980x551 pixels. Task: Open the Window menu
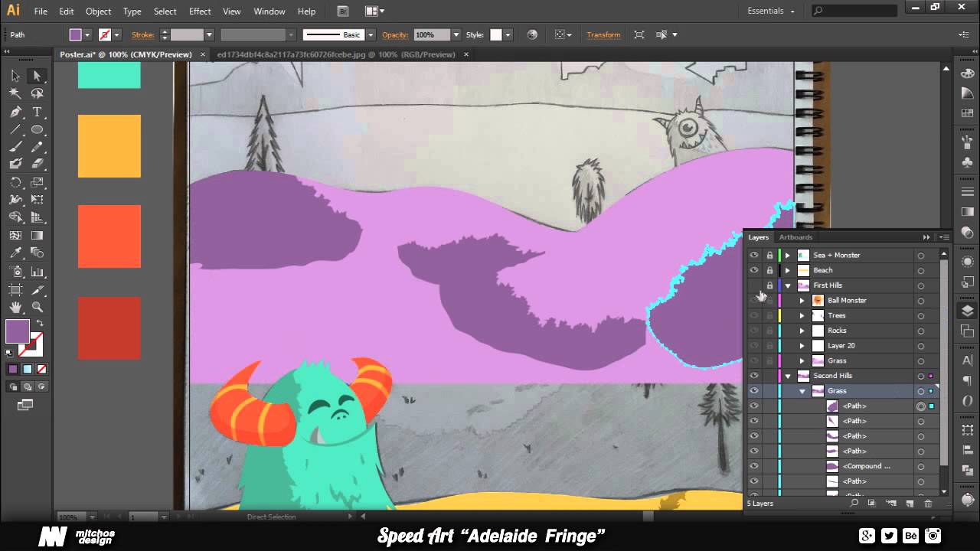[x=269, y=11]
